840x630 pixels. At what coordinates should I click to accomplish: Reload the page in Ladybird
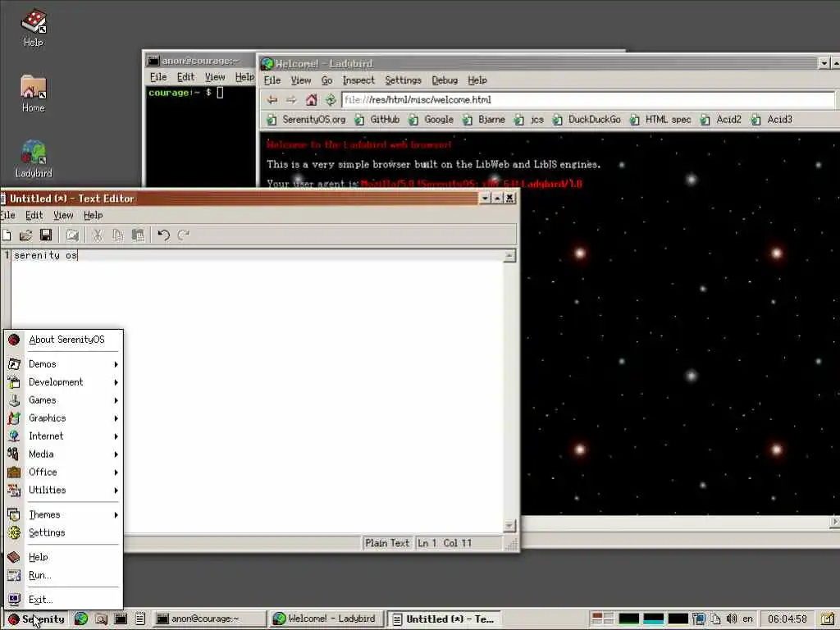click(x=331, y=99)
